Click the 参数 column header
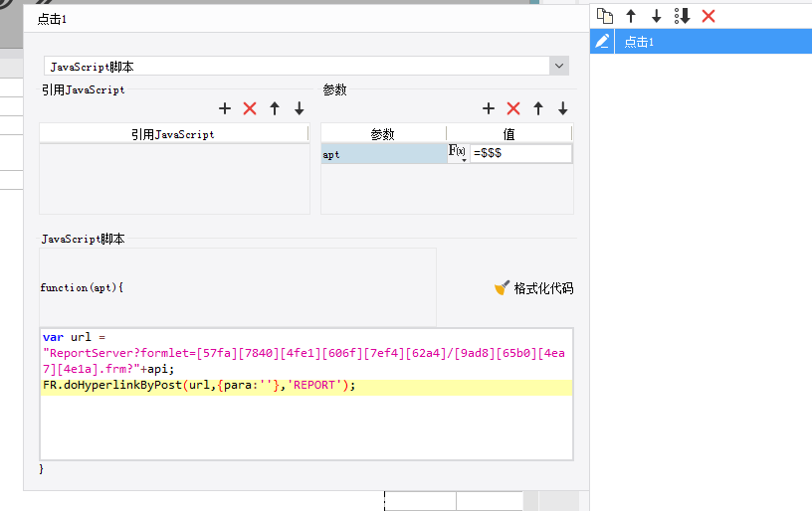The height and width of the screenshot is (511, 812). pyautogui.click(x=383, y=134)
